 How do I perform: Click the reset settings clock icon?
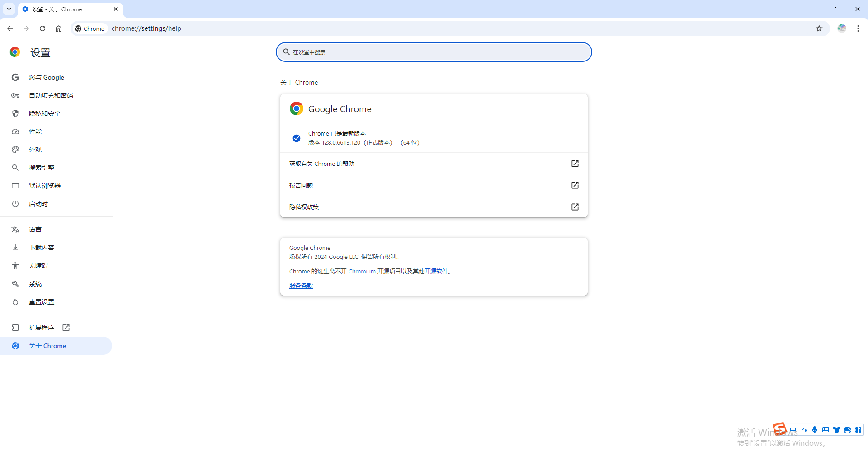15,302
